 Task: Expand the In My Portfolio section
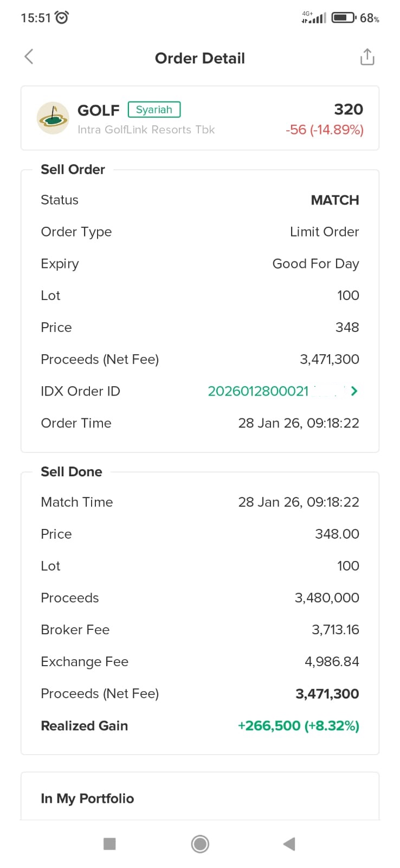[87, 799]
